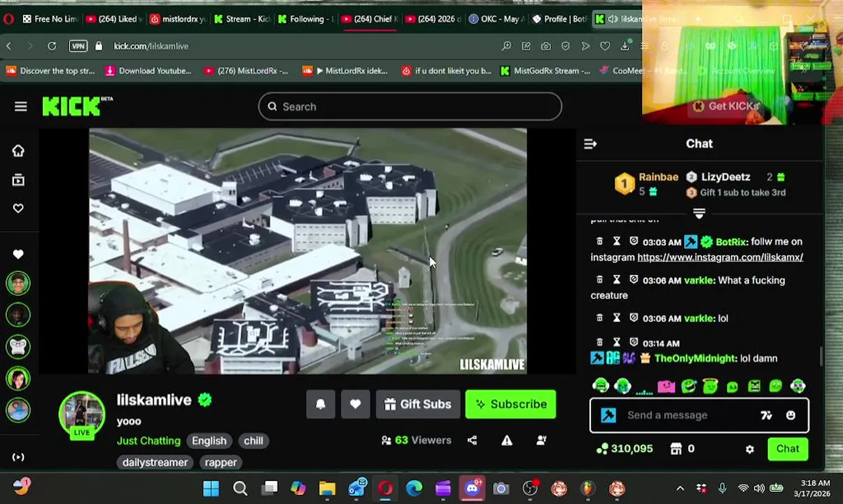Click the chat identity badge in message box
This screenshot has width=843, height=504.
(608, 415)
